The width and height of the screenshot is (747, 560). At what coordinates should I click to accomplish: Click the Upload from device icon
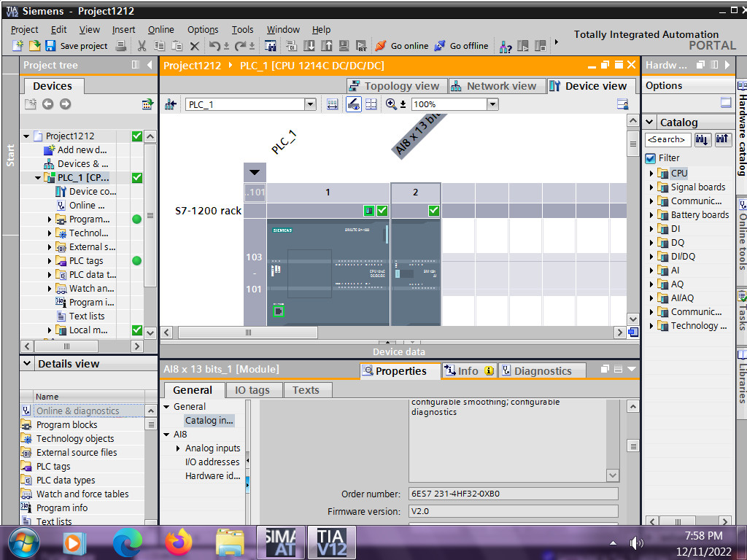coord(326,46)
